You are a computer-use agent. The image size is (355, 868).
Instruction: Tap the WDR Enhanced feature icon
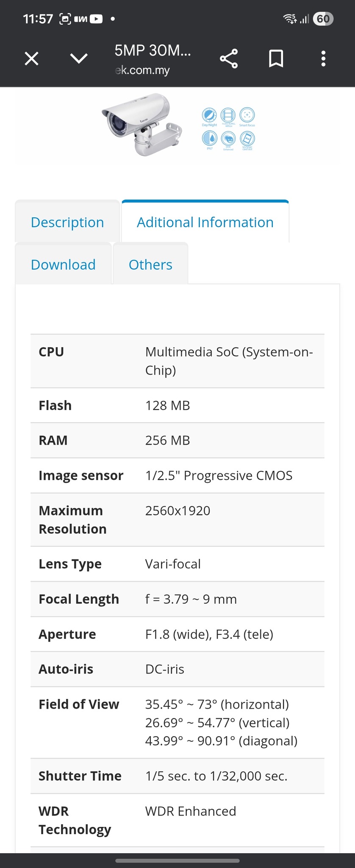pos(228,139)
